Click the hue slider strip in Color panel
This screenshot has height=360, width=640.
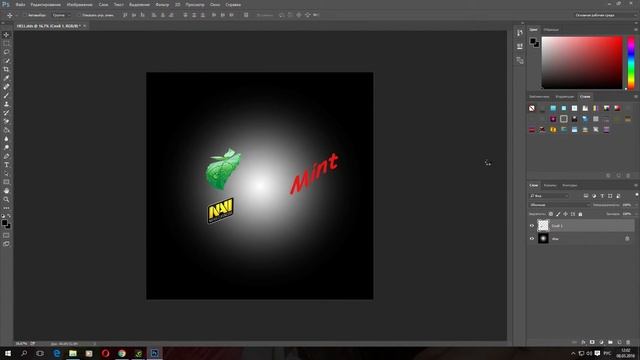[x=631, y=62]
